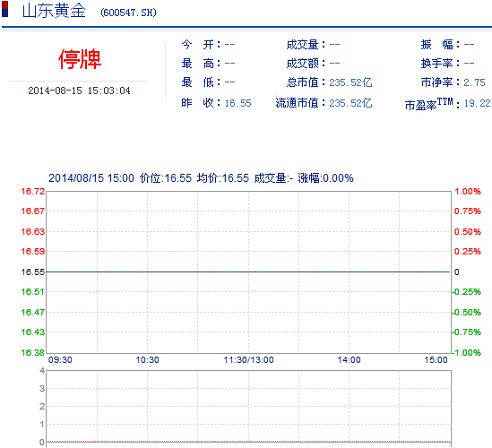The width and height of the screenshot is (492, 448).
Task: Click the 昨收 value 16.55
Action: pyautogui.click(x=237, y=103)
